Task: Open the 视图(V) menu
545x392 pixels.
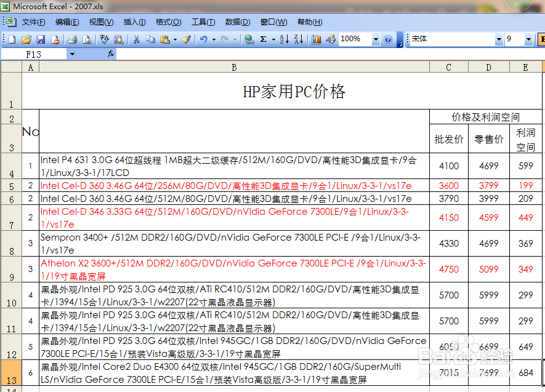Action: [101, 22]
